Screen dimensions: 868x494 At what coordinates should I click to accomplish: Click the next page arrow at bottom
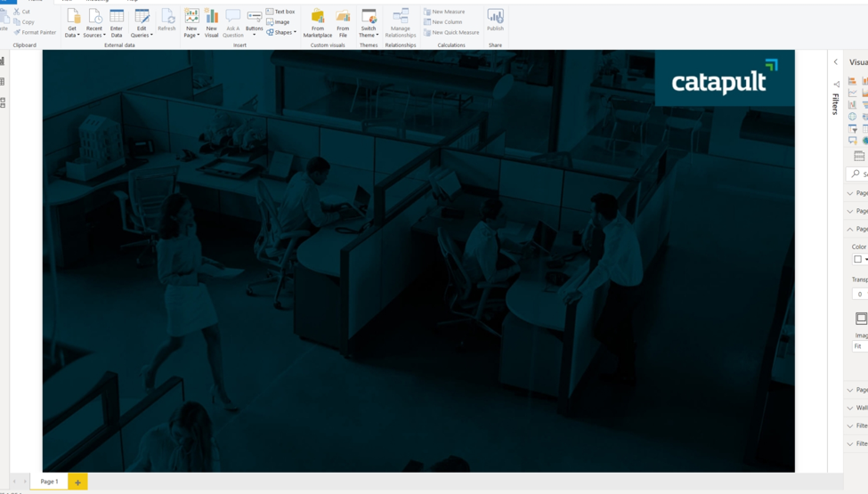point(24,482)
